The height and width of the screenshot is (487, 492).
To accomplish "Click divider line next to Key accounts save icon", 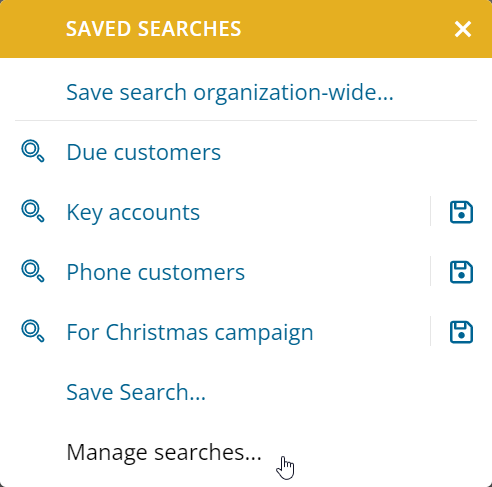I will point(430,211).
